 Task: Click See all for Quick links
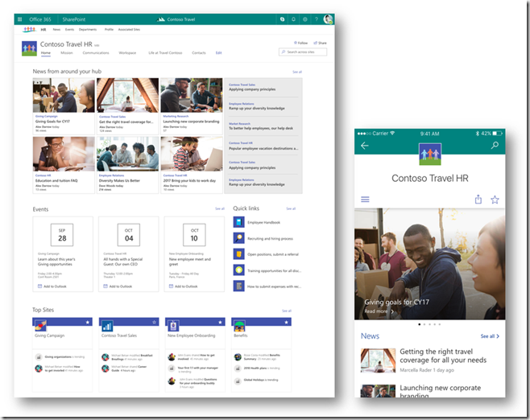[291, 208]
